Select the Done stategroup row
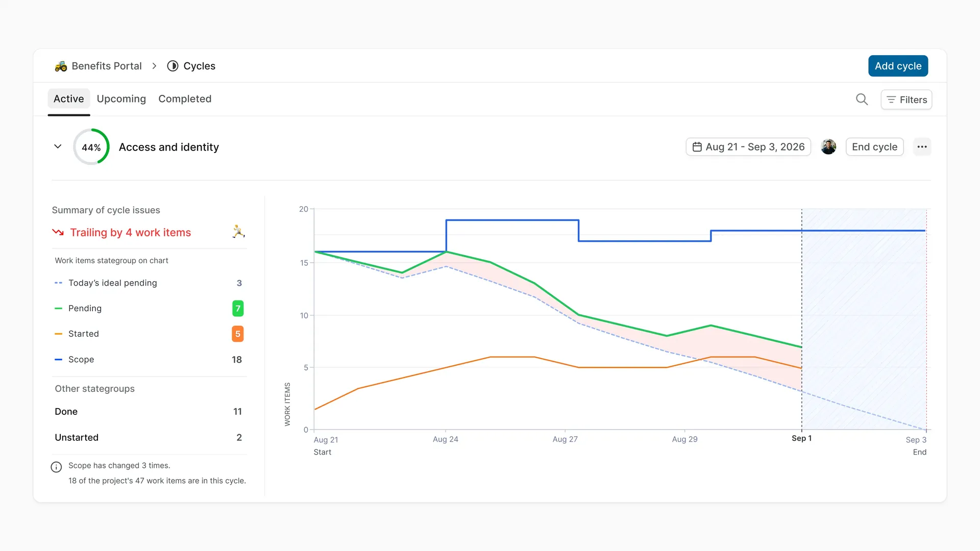This screenshot has width=980, height=551. (x=148, y=412)
